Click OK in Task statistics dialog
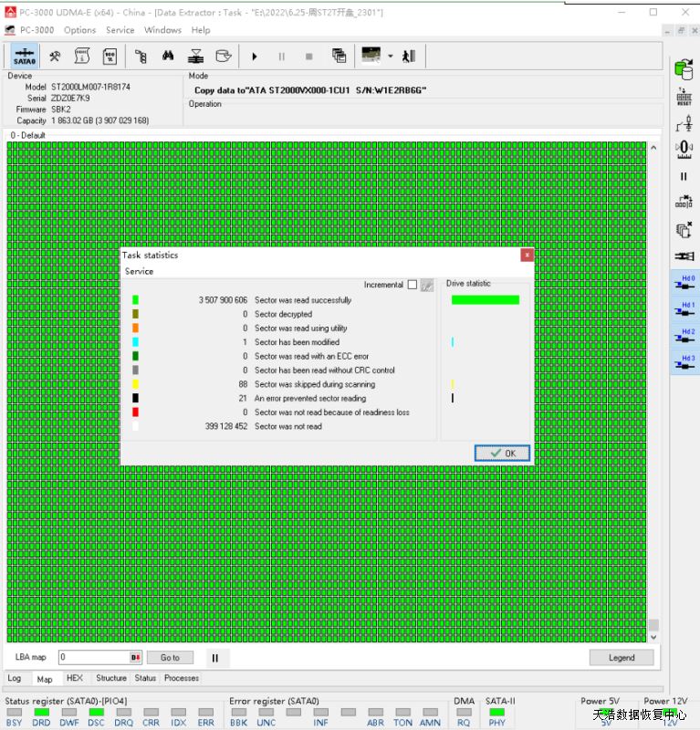 (x=502, y=453)
